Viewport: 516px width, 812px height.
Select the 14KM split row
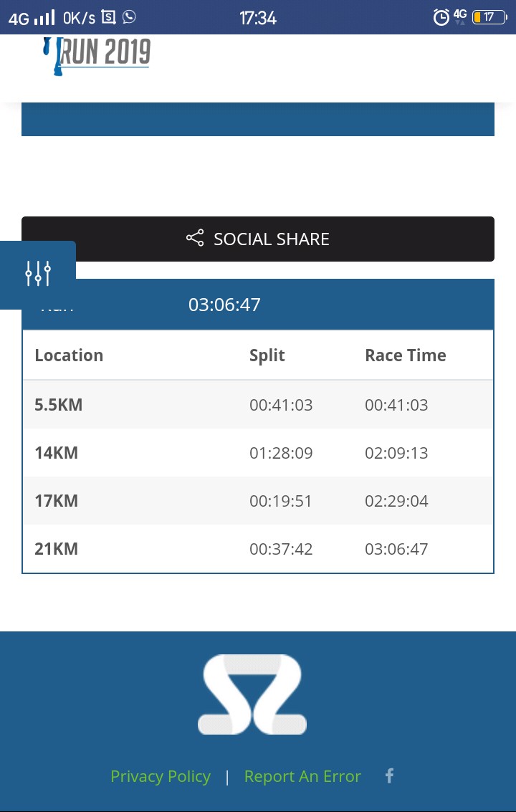point(258,453)
